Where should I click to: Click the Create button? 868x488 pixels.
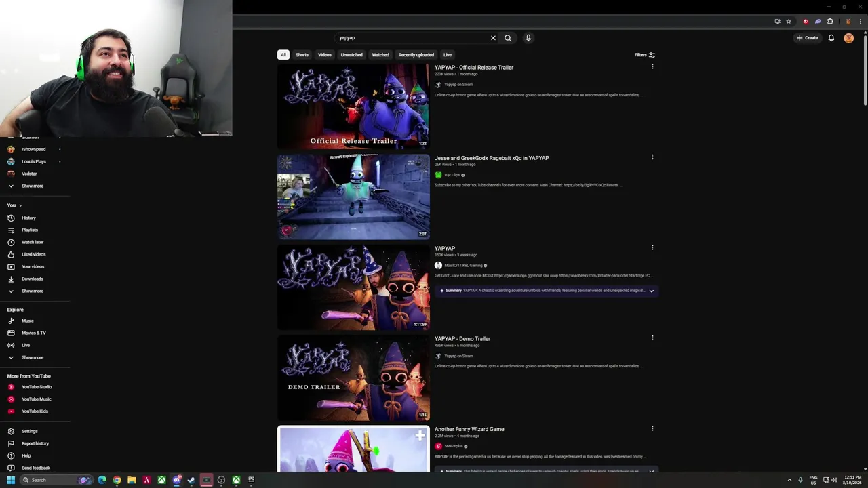[808, 38]
